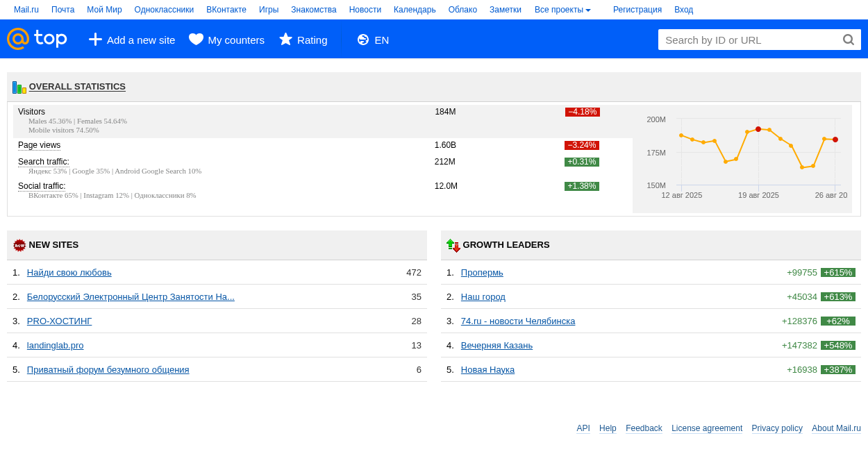The width and height of the screenshot is (868, 463).
Task: Click the Search traffic label
Action: [x=44, y=162]
